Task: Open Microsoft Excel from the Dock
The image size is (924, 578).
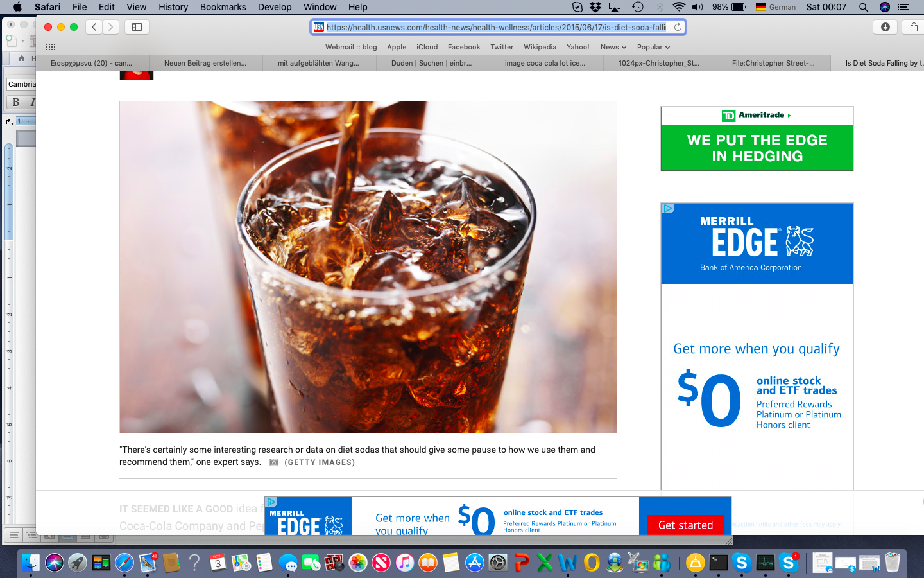Action: tap(545, 563)
